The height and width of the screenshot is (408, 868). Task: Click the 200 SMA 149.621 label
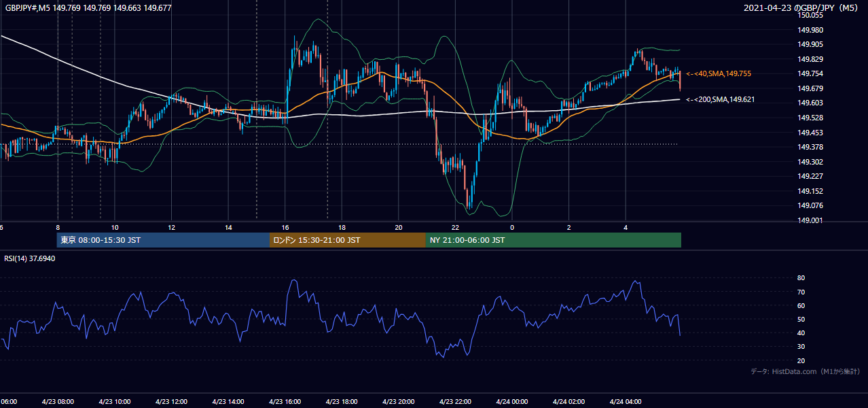click(721, 99)
